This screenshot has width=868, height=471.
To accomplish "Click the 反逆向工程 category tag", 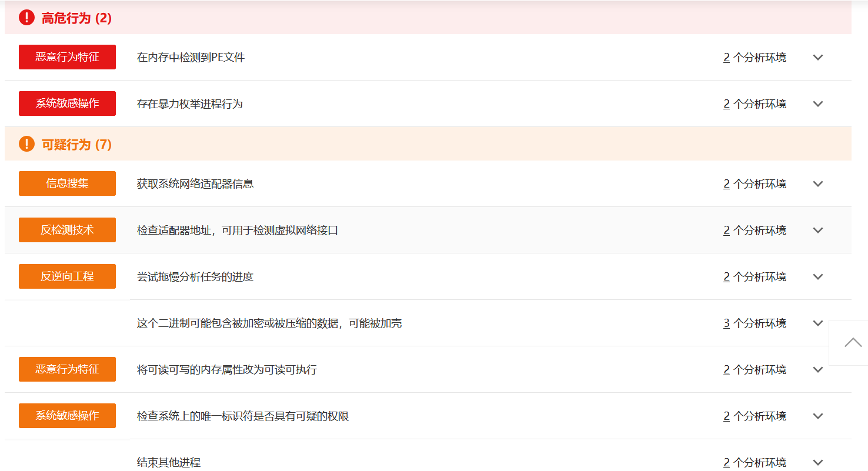I will point(67,276).
